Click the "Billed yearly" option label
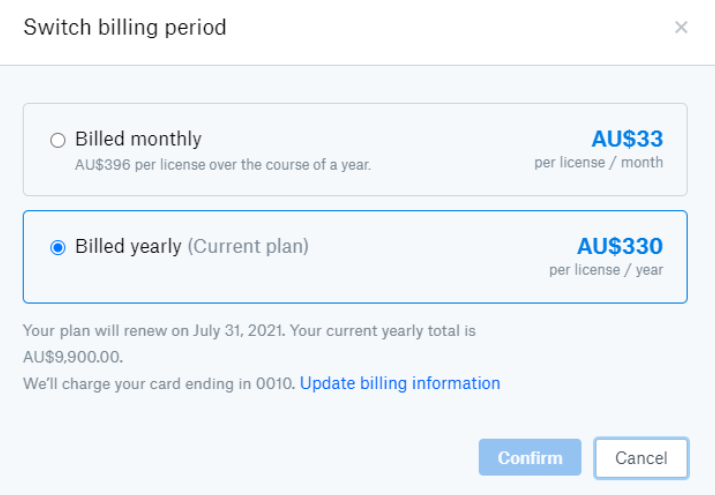Viewport: 715px width, 495px height. pos(128,246)
